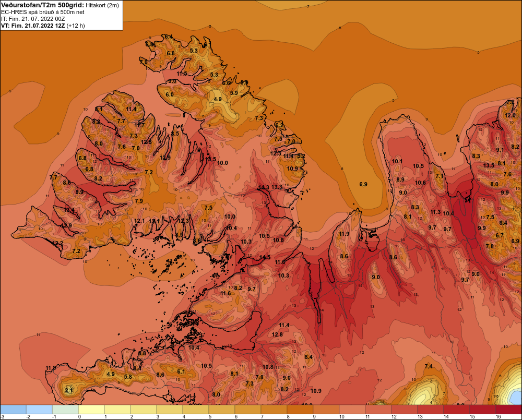The height and width of the screenshot is (420, 522).
Task: Select the 11.5 temperature label
Action: (x=182, y=74)
